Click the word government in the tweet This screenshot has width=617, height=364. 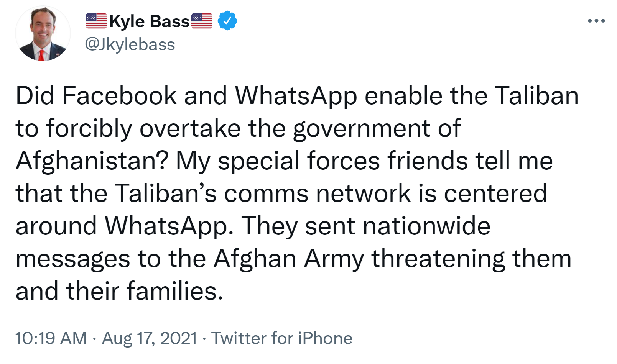tap(361, 128)
